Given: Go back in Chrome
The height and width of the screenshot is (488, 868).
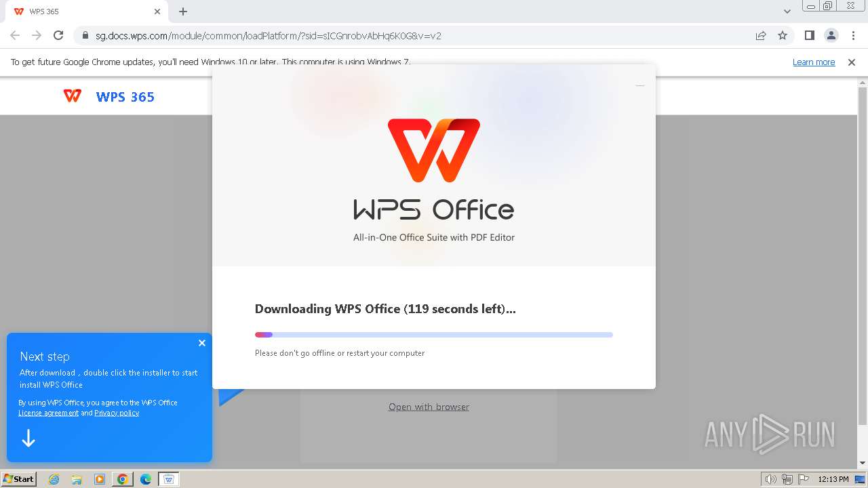Looking at the screenshot, I should tap(15, 35).
